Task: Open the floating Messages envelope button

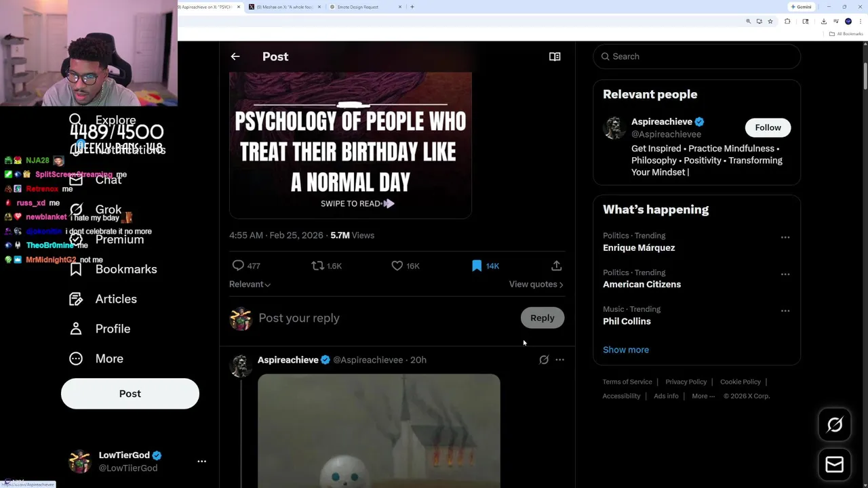Action: pyautogui.click(x=835, y=464)
